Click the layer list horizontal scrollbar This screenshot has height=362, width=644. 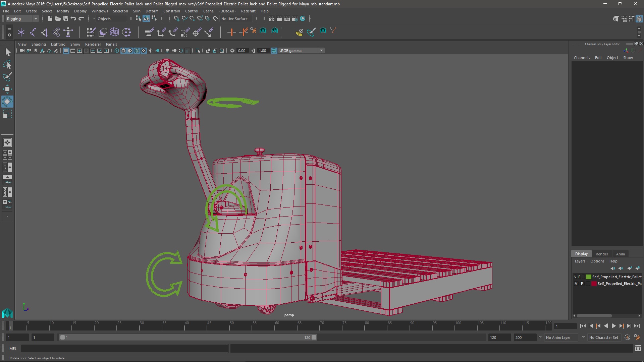(594, 315)
